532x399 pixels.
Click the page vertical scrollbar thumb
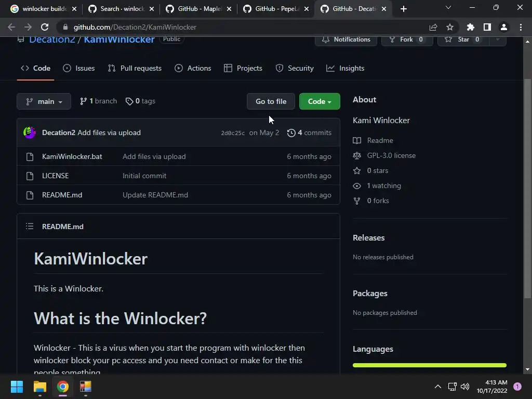[527, 188]
